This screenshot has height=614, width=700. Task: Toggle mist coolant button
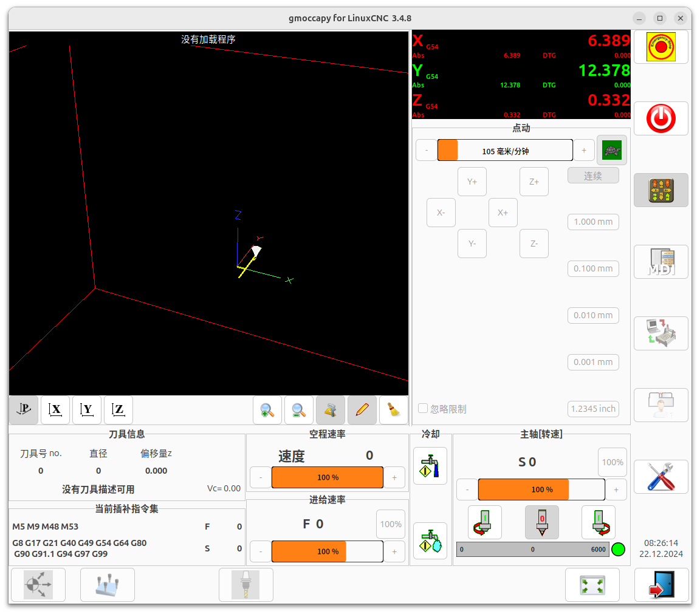(x=430, y=541)
